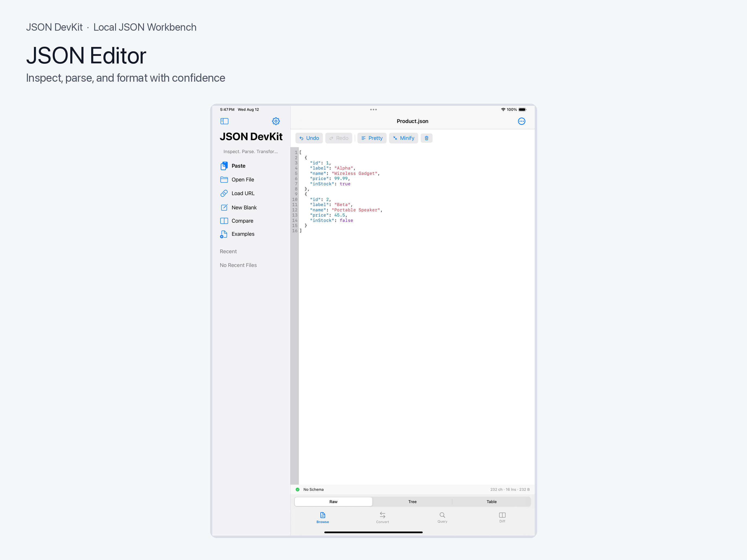Select the Raw view segment

click(x=333, y=502)
